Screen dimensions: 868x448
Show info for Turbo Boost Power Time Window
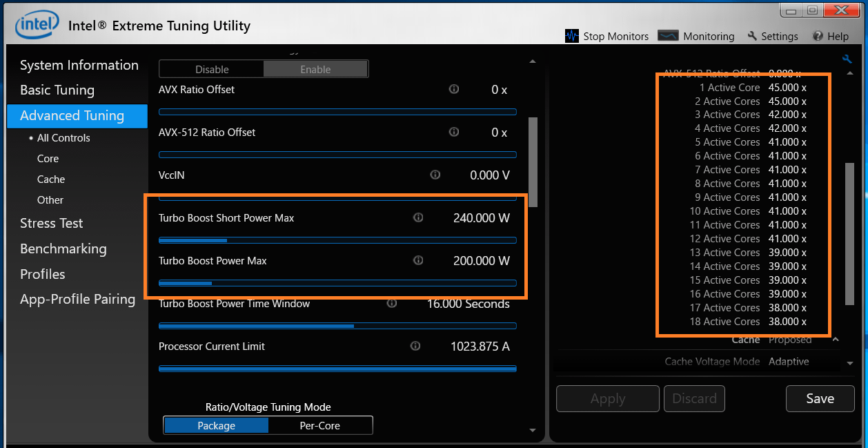392,303
